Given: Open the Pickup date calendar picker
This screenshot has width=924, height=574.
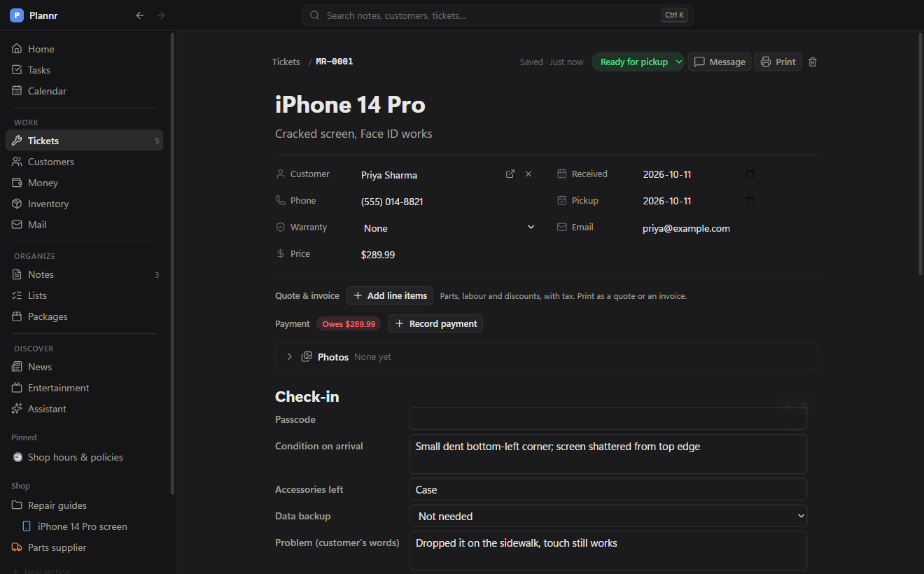Looking at the screenshot, I should click(750, 200).
